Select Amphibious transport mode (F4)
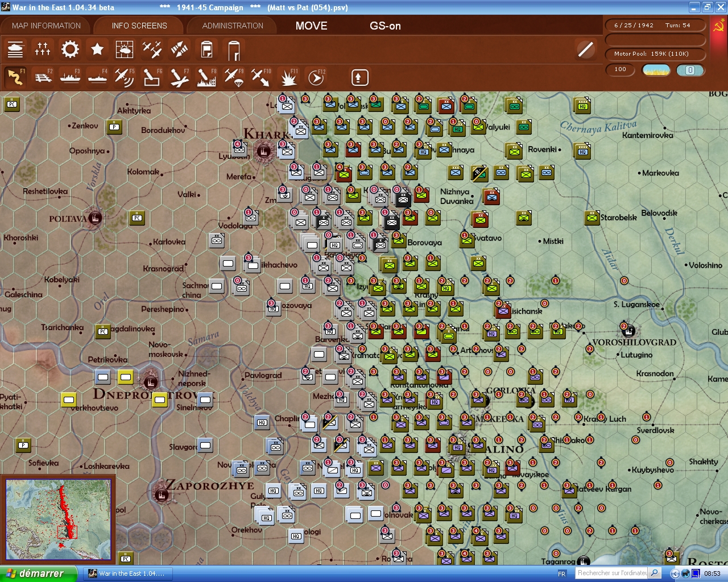 click(97, 77)
